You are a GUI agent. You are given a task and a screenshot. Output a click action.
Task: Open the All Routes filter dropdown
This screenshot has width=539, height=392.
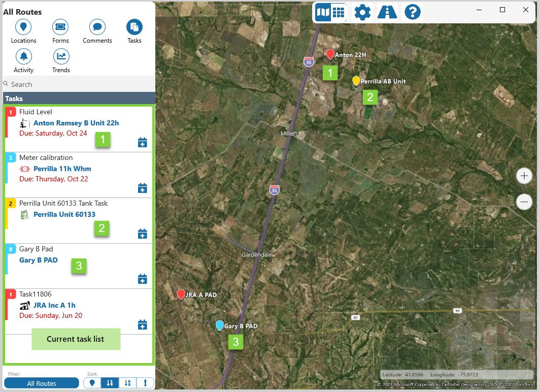(42, 383)
